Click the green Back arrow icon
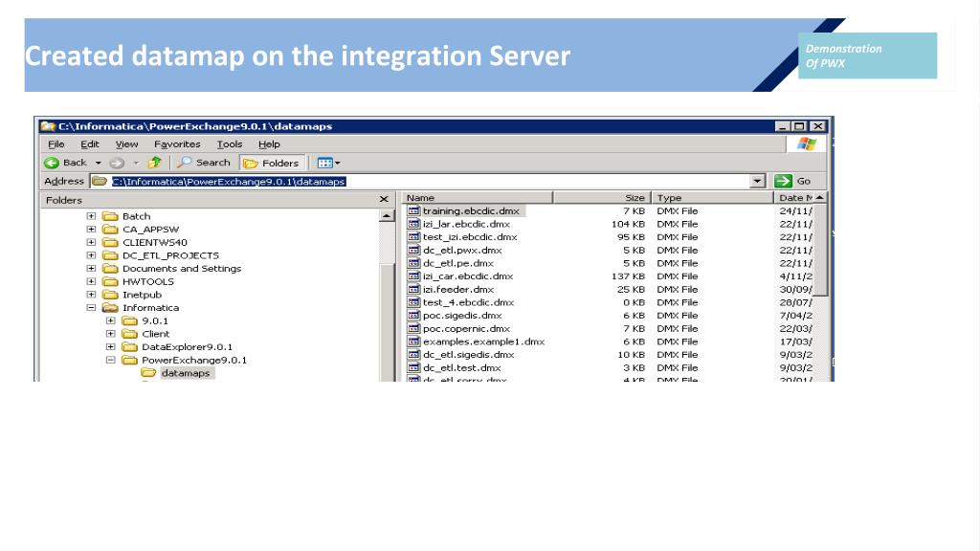The width and height of the screenshot is (980, 551). (x=52, y=163)
